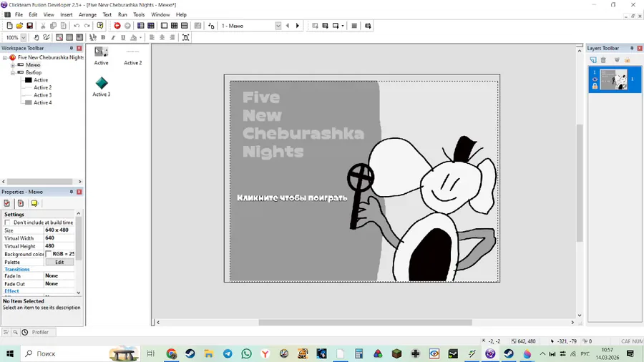Toggle bold text formatting
Image resolution: width=644 pixels, height=362 pixels.
[x=103, y=37]
